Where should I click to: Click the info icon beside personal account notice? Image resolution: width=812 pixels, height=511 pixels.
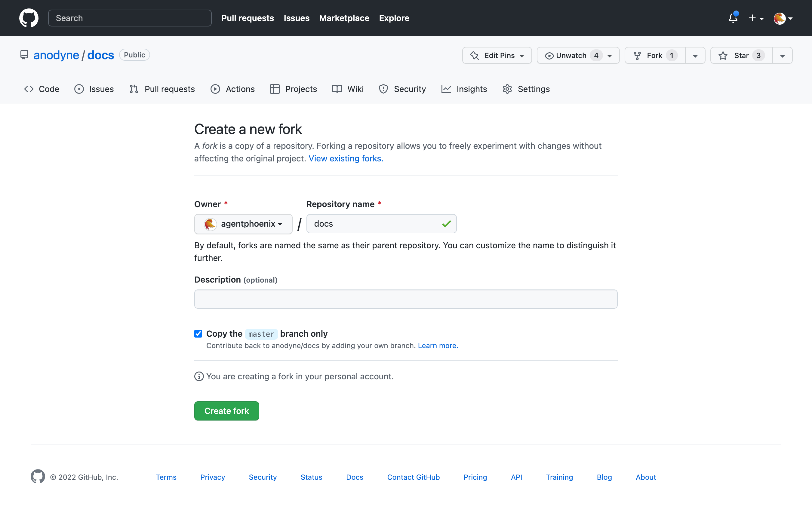click(x=199, y=377)
